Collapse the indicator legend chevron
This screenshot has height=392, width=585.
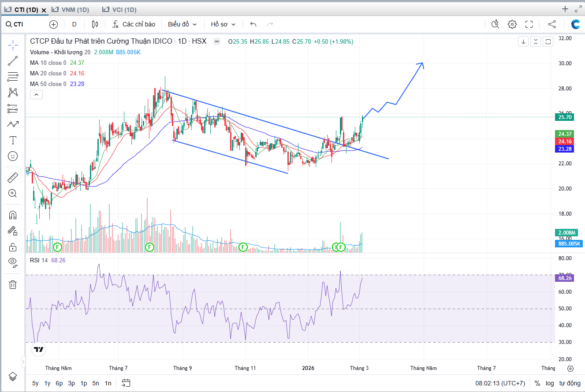pyautogui.click(x=36, y=94)
